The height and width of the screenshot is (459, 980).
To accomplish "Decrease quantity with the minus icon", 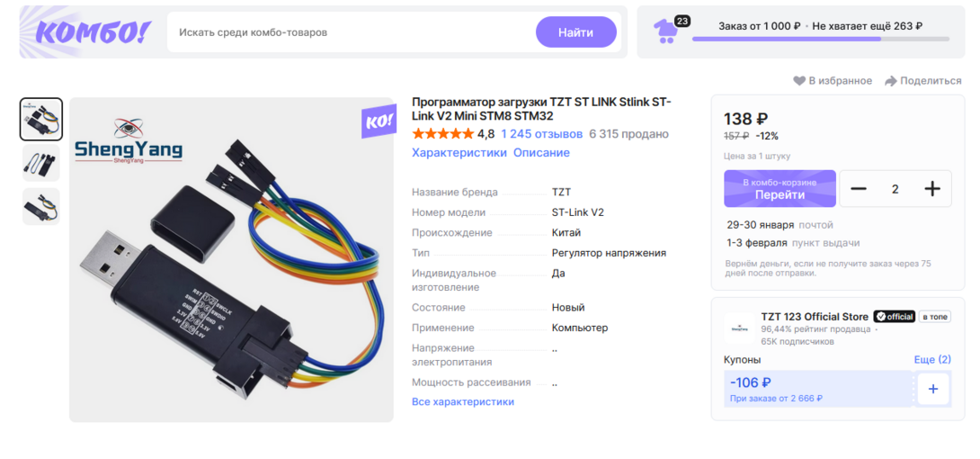I will click(858, 189).
